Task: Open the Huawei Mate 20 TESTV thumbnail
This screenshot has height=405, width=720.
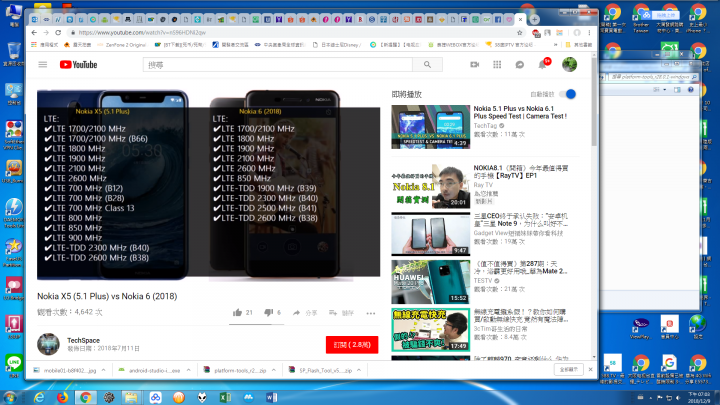Action: coord(431,282)
